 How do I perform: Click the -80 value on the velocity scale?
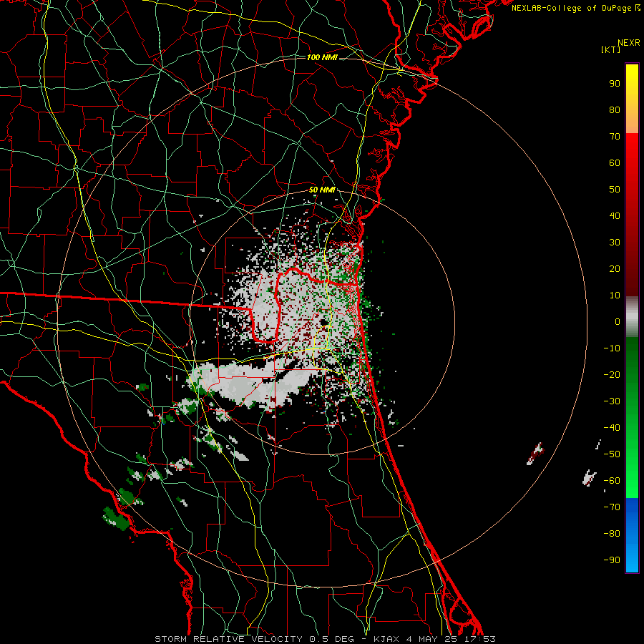coord(612,534)
